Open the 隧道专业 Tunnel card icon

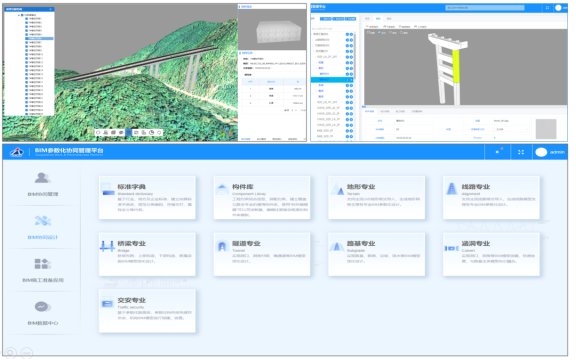pyautogui.click(x=222, y=246)
